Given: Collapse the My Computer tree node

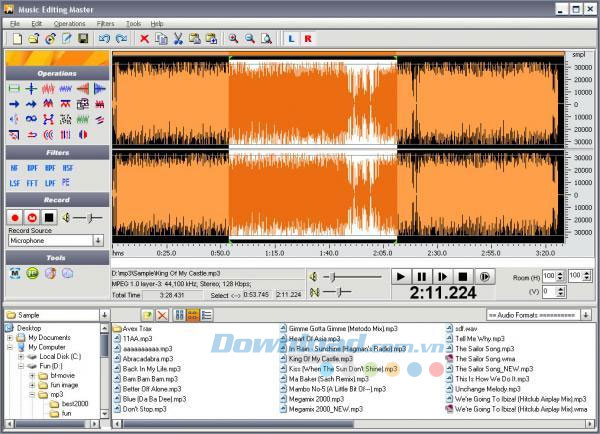Looking at the screenshot, I should (10, 348).
